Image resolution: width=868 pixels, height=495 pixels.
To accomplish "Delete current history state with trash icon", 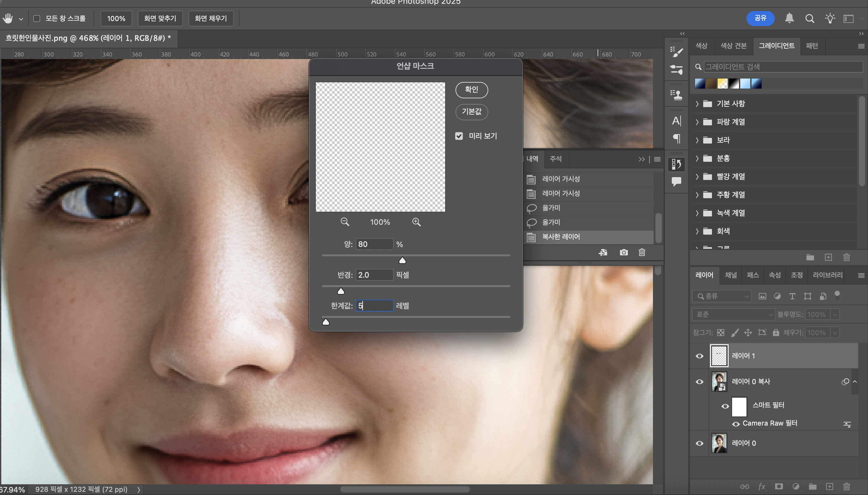I will coord(642,252).
